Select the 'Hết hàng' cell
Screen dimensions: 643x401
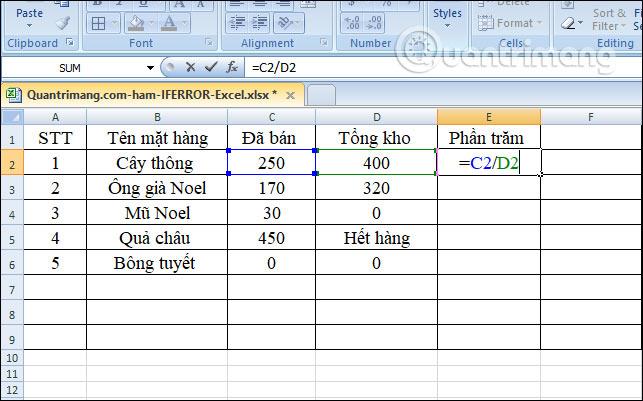click(x=376, y=238)
